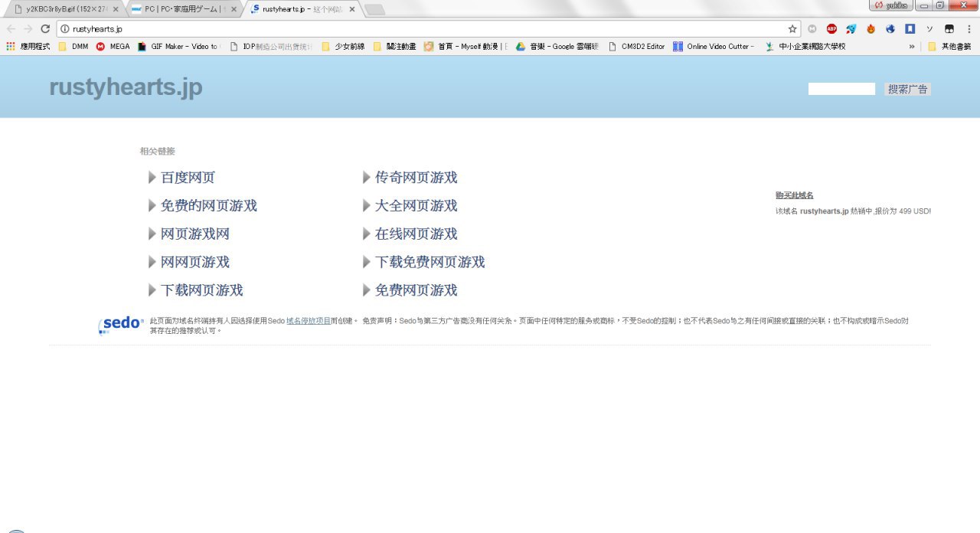980x533 pixels.
Task: Open the 百度网页 link
Action: click(188, 178)
